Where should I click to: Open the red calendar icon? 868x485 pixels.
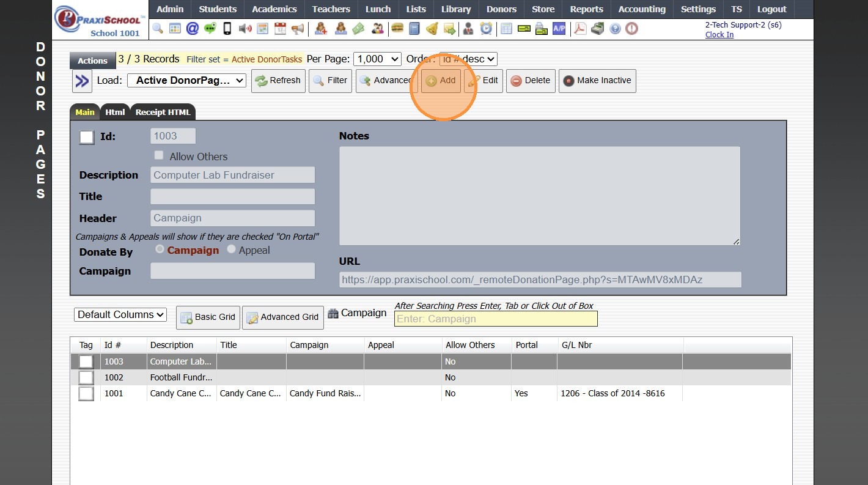click(280, 28)
